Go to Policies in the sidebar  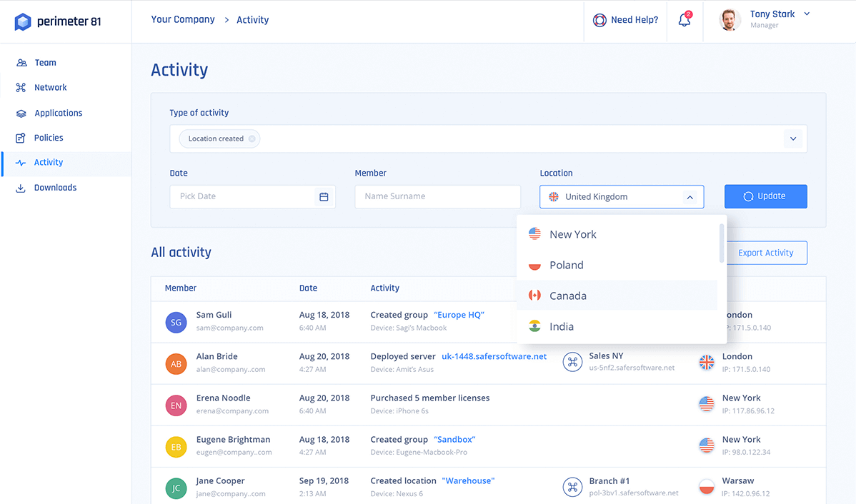[x=49, y=138]
